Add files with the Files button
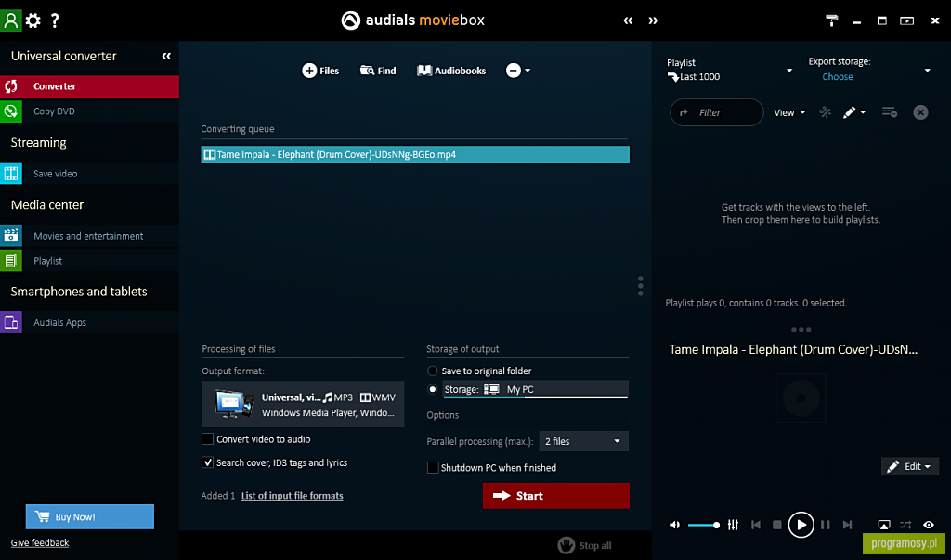The height and width of the screenshot is (560, 951). (320, 71)
